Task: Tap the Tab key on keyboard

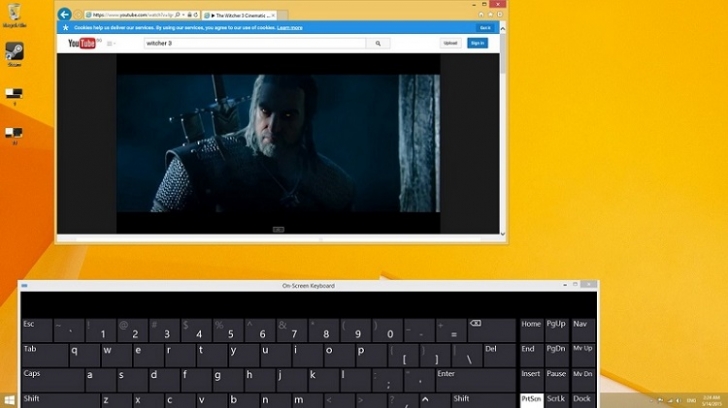Action: click(x=44, y=355)
